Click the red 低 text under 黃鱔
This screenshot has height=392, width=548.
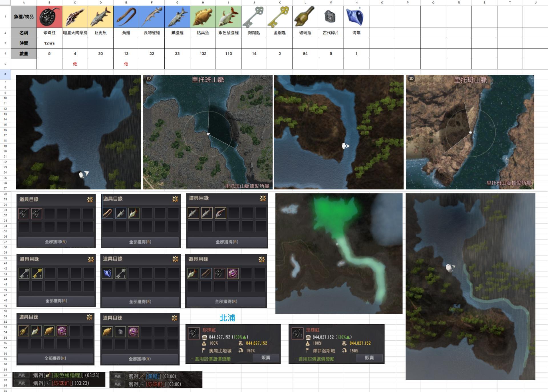coord(126,64)
